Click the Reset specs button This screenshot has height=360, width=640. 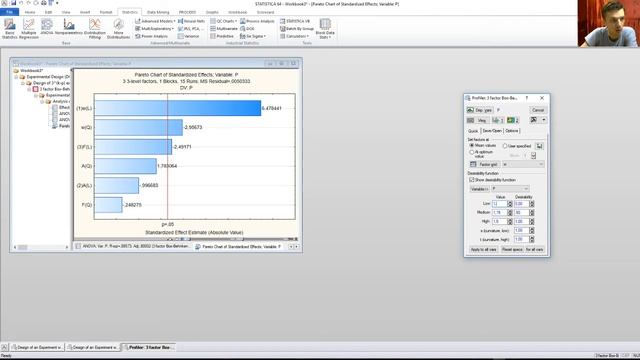click(x=512, y=249)
